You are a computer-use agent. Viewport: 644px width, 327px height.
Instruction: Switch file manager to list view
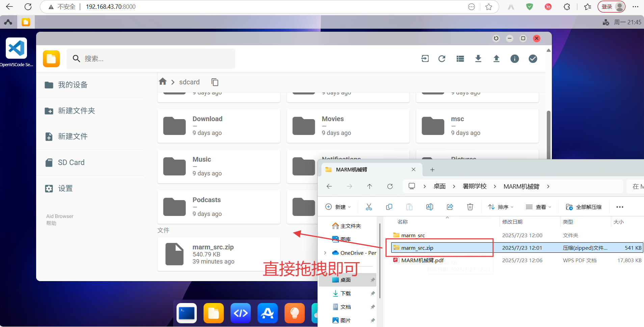(460, 59)
